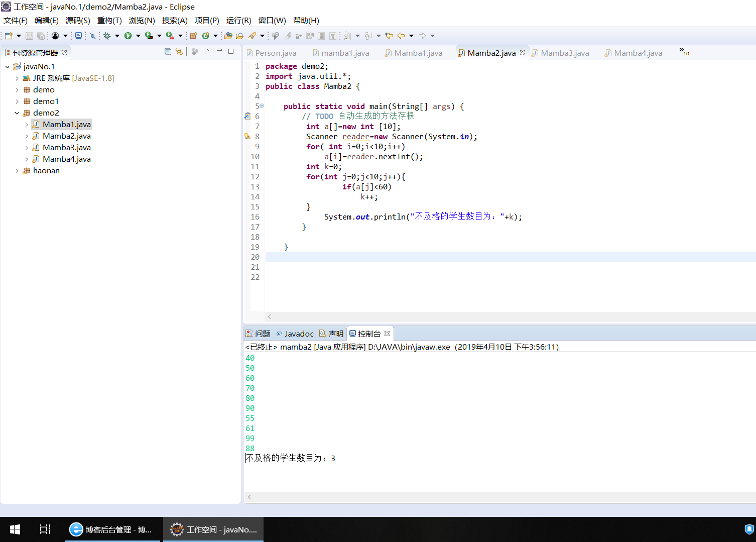Select Mamba1.java in Package Explorer
The width and height of the screenshot is (756, 542).
(x=61, y=125)
